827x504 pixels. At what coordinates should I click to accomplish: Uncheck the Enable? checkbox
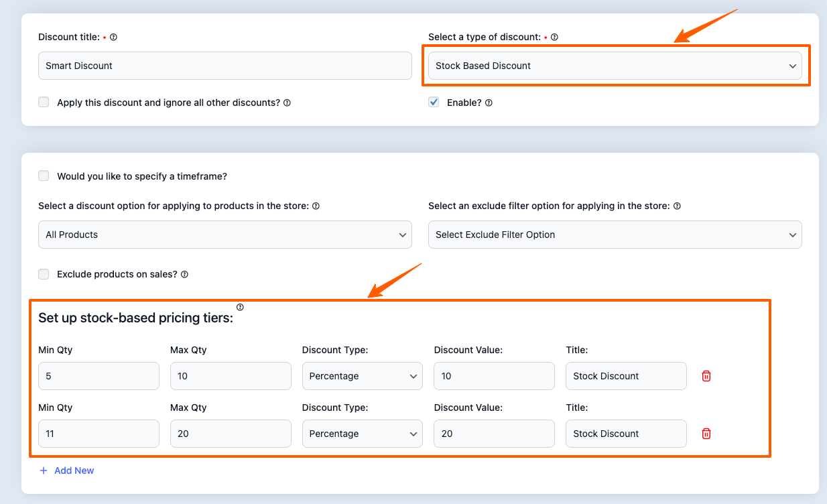coord(434,103)
